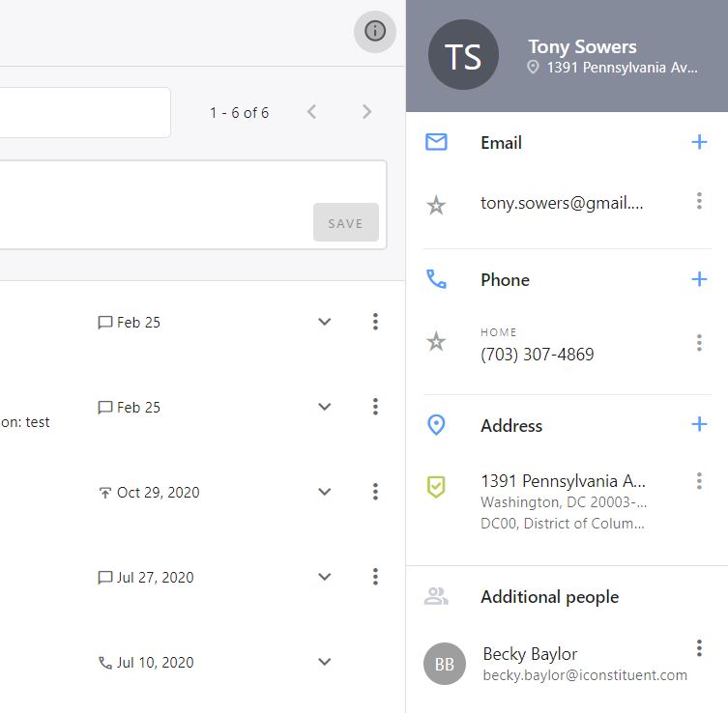The height and width of the screenshot is (713, 728).
Task: Expand the Jul 10, 2020 call entry
Action: pos(325,662)
